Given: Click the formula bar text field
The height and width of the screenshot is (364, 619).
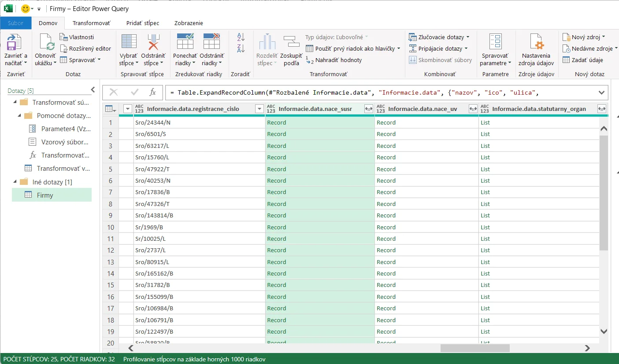Looking at the screenshot, I should pos(381,92).
